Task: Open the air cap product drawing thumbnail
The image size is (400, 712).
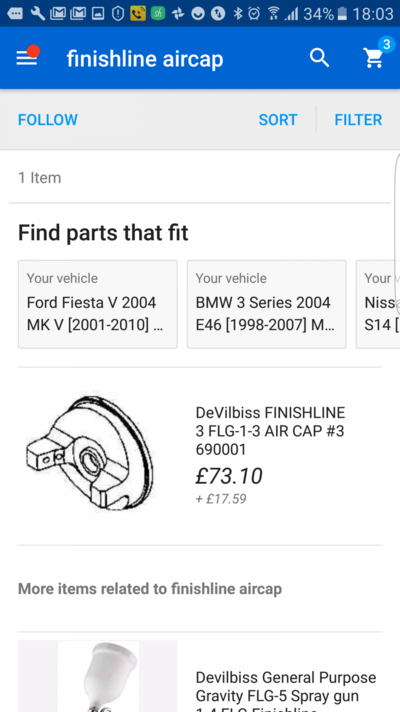Action: tap(90, 451)
